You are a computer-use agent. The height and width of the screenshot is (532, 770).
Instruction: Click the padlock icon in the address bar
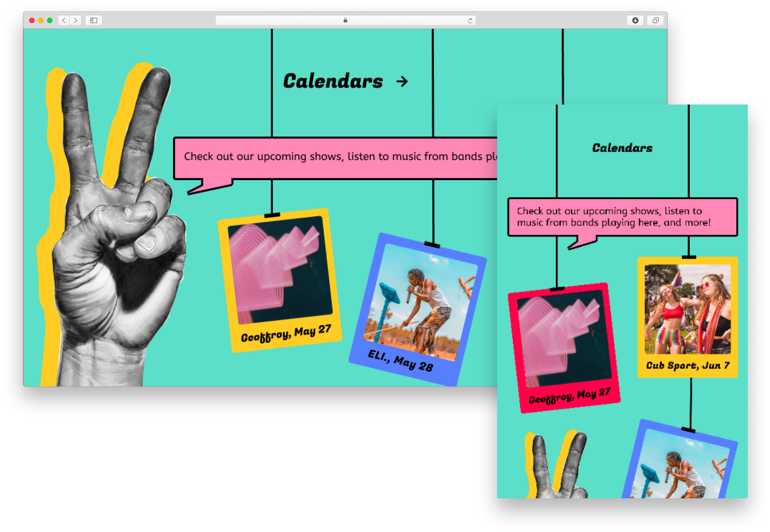pos(345,20)
